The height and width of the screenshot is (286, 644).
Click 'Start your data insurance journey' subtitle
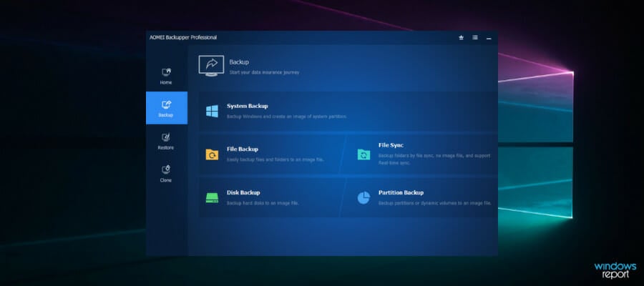(x=264, y=73)
